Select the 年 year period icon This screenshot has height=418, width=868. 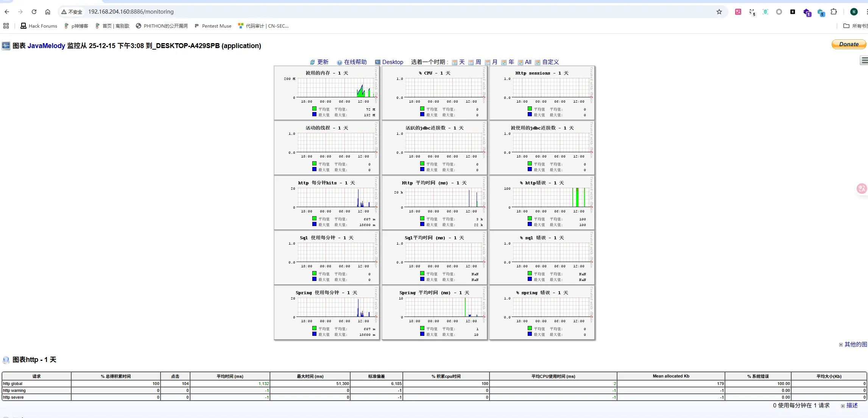pos(504,62)
